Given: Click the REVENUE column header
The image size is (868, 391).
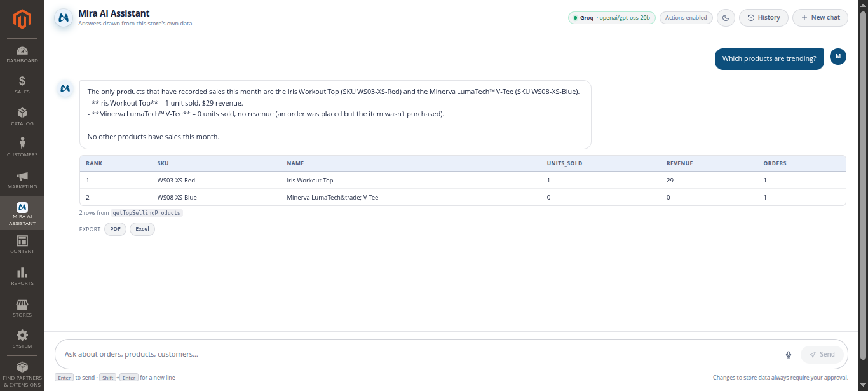Looking at the screenshot, I should tap(680, 163).
